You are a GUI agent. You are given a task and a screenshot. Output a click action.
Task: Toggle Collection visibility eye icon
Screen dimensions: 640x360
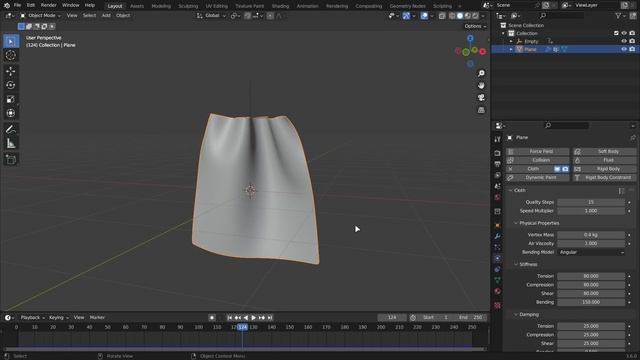click(624, 33)
